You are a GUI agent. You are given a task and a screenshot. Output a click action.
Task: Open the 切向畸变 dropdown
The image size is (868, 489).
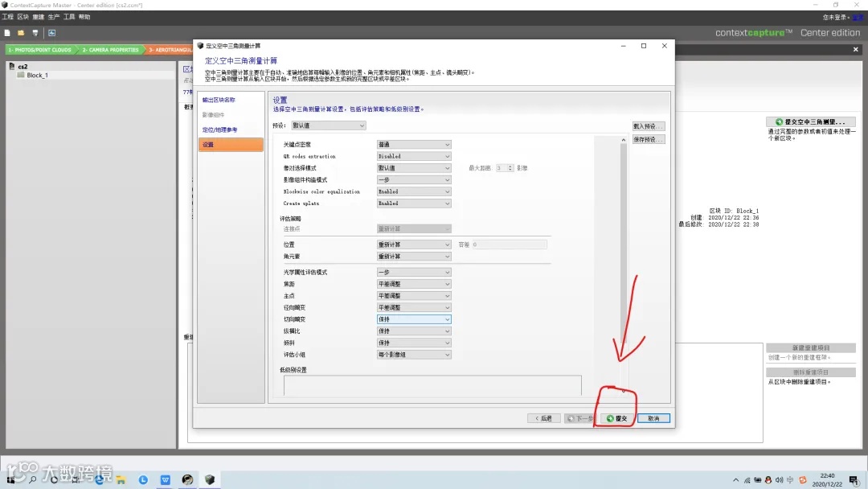point(414,319)
